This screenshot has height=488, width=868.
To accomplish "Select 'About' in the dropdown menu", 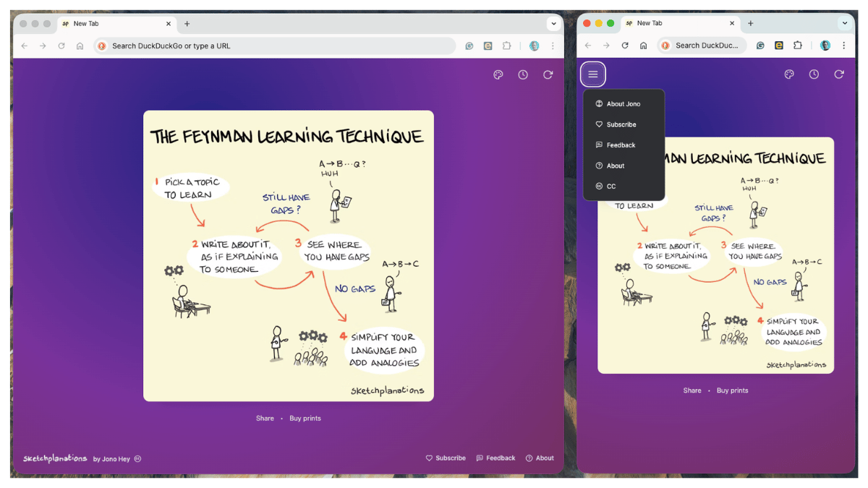I will coord(624,166).
